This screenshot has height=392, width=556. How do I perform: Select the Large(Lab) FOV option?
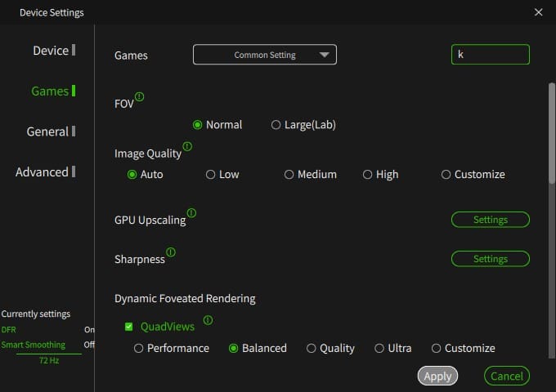point(275,125)
